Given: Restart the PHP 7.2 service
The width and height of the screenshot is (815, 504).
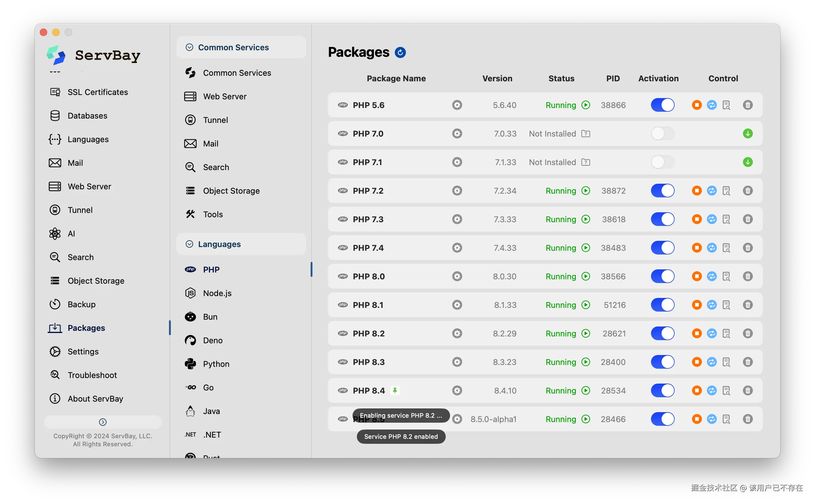Looking at the screenshot, I should coord(712,191).
